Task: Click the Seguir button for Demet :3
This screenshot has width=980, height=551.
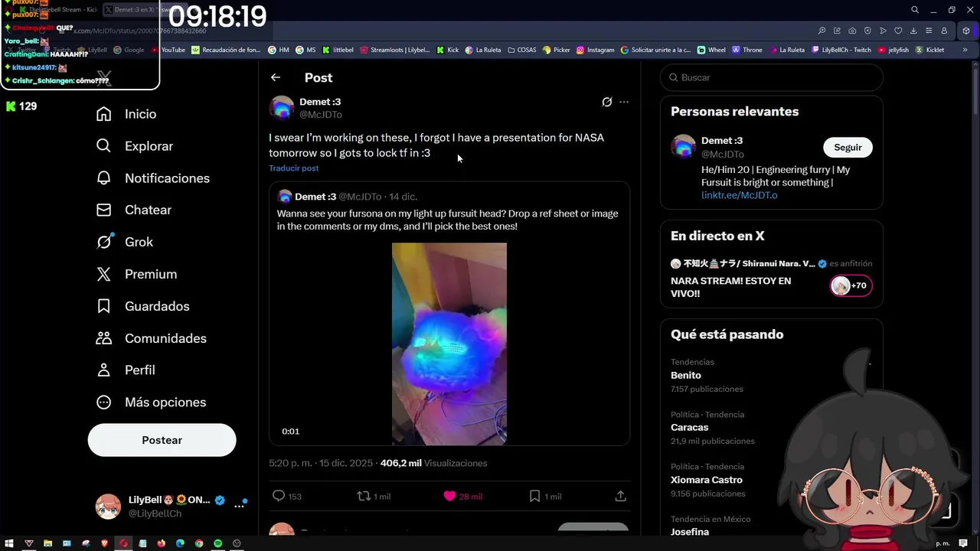Action: click(848, 147)
